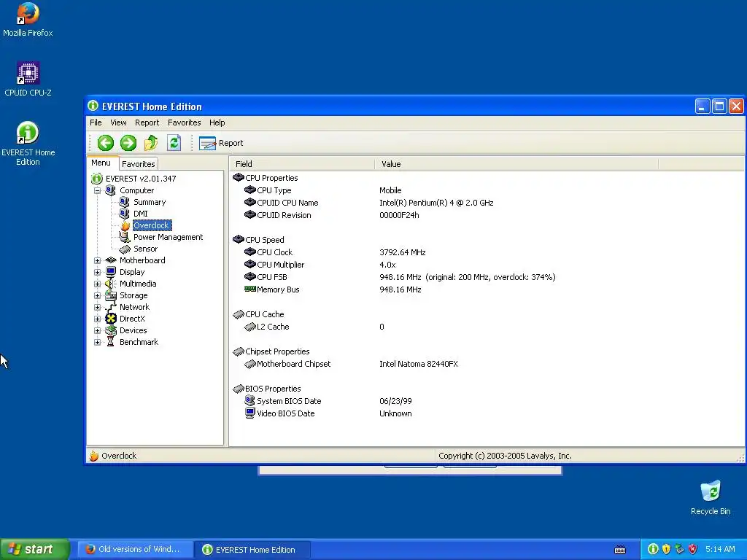The image size is (747, 560).
Task: Click the Intel Natoma 82440FX value
Action: click(418, 364)
